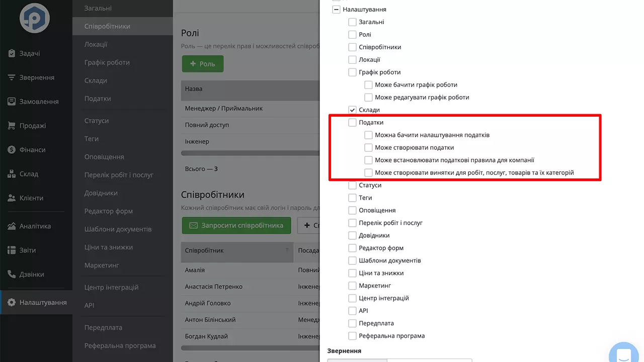644x362 pixels.
Task: Open Клієнти via its people icon
Action: [12, 198]
